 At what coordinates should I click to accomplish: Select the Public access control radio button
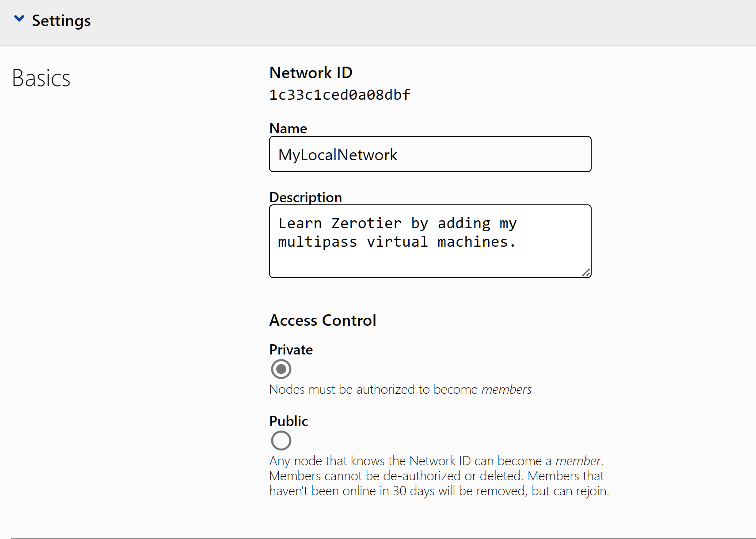click(x=281, y=441)
